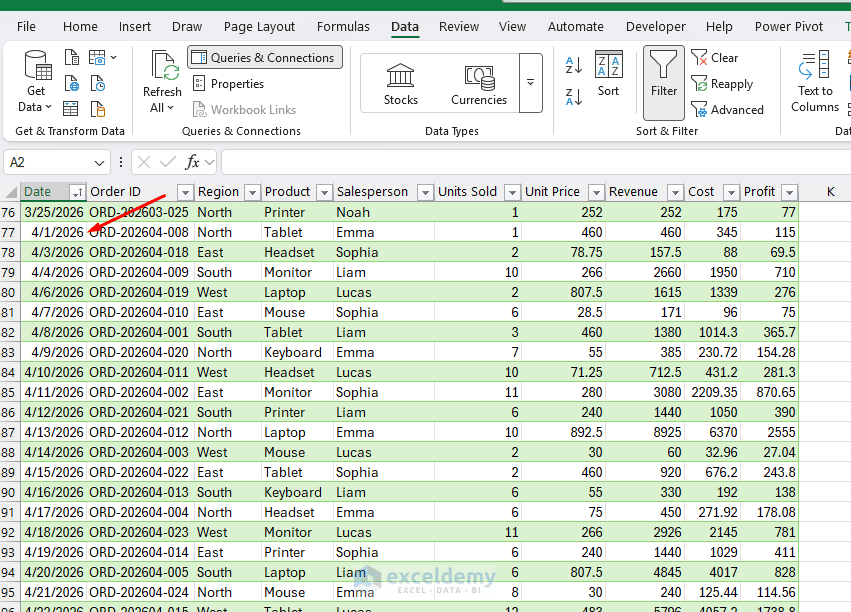Click the Existing Connections icon
The height and width of the screenshot is (612, 851).
pyautogui.click(x=98, y=109)
